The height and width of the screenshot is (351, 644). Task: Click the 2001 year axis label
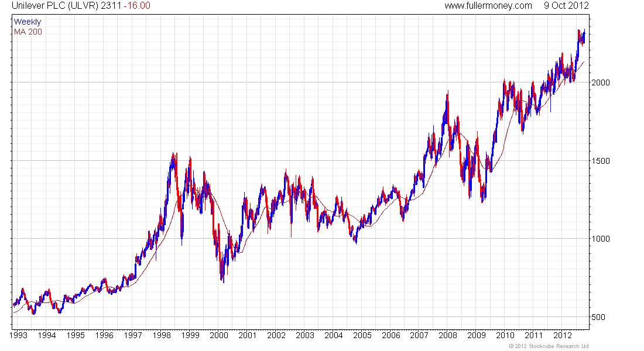click(248, 335)
